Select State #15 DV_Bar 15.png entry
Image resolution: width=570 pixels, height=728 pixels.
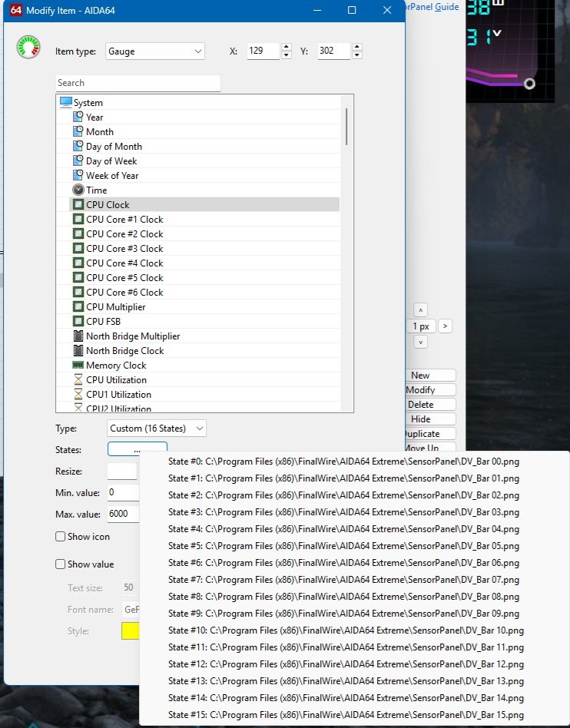pos(346,714)
